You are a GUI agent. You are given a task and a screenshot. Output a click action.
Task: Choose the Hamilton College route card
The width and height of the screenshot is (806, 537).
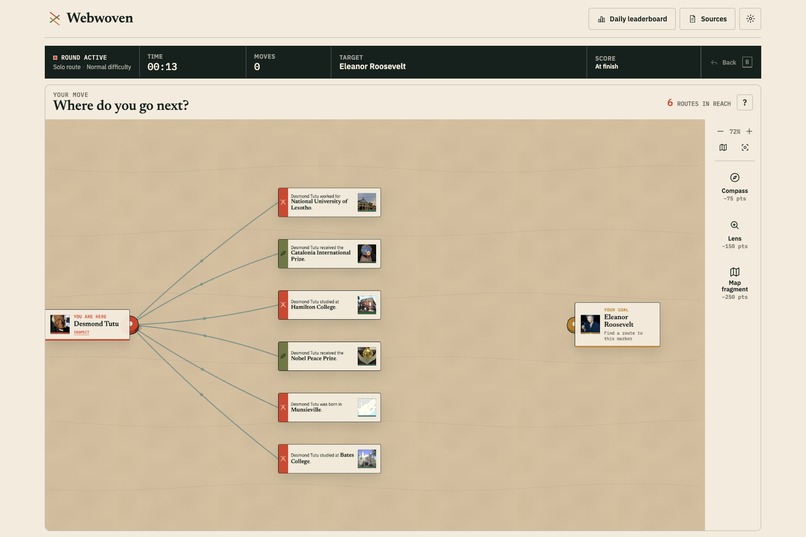tap(329, 305)
